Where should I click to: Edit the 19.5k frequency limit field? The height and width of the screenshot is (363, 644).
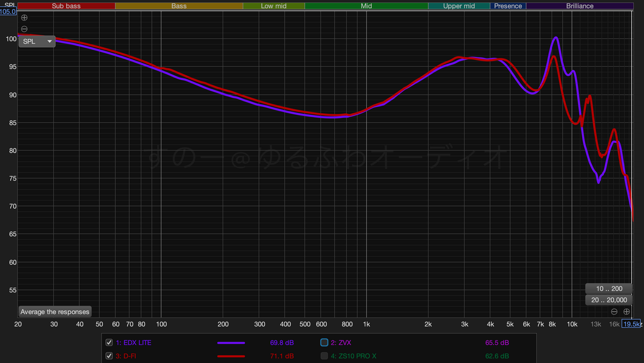tap(632, 324)
